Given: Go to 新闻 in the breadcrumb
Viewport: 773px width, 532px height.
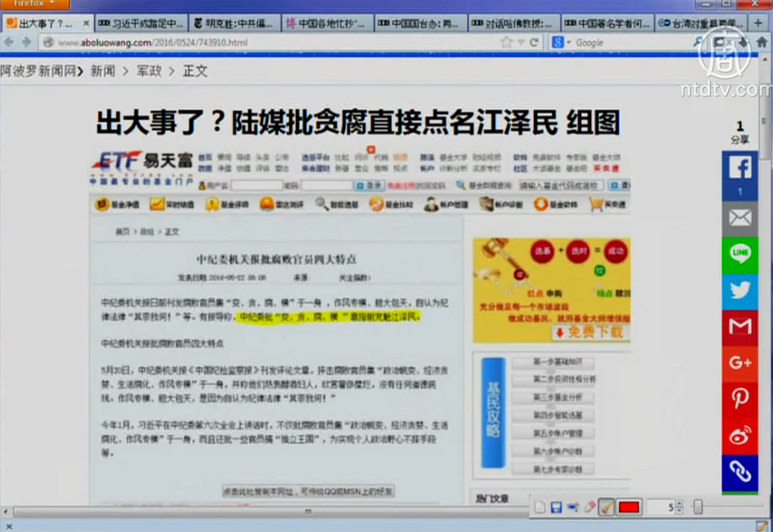Looking at the screenshot, I should [x=102, y=71].
